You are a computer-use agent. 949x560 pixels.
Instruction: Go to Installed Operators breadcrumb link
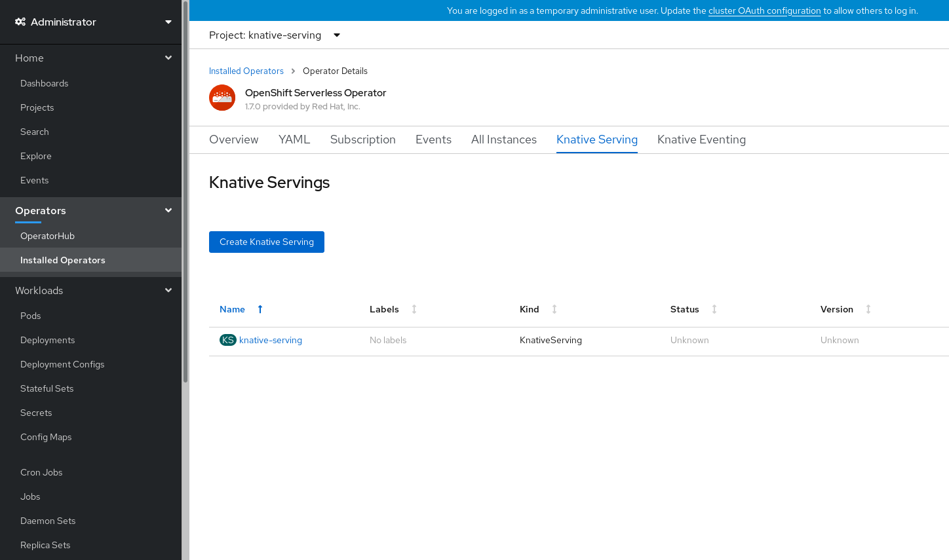(x=246, y=71)
